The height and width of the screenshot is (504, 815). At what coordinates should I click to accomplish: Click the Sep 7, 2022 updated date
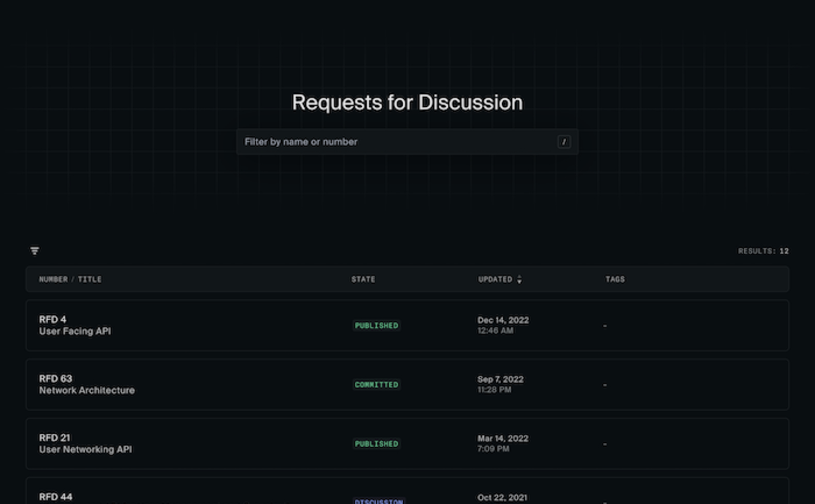(500, 379)
